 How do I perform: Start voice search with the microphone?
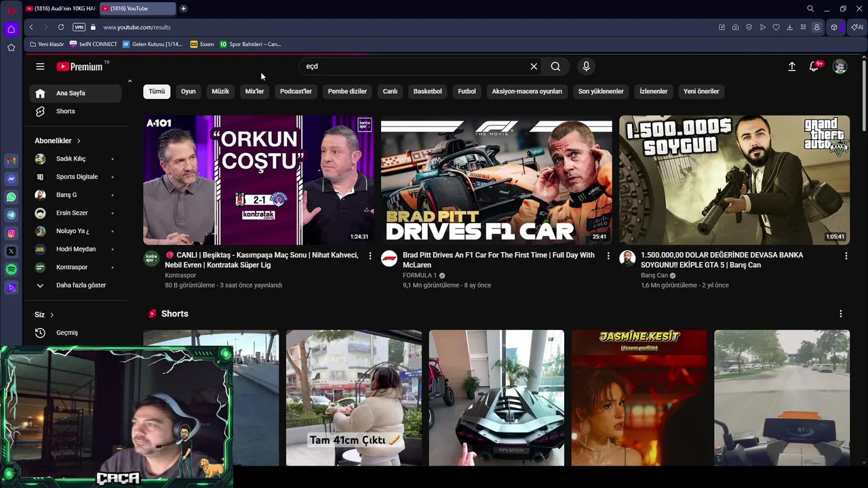(x=586, y=66)
